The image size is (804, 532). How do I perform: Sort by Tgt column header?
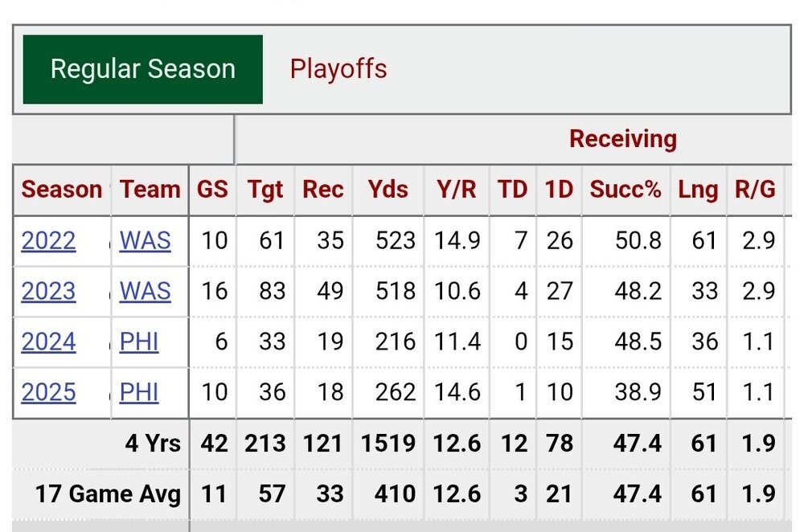265,190
